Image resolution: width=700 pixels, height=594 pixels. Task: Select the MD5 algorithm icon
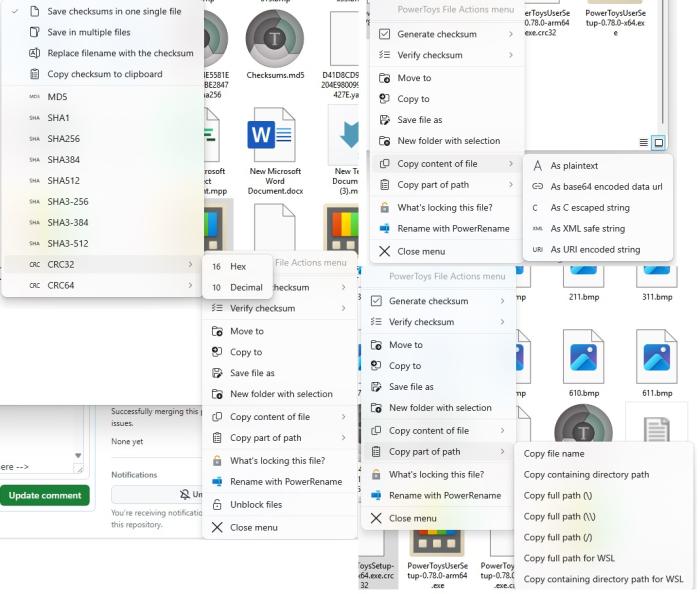tap(34, 97)
